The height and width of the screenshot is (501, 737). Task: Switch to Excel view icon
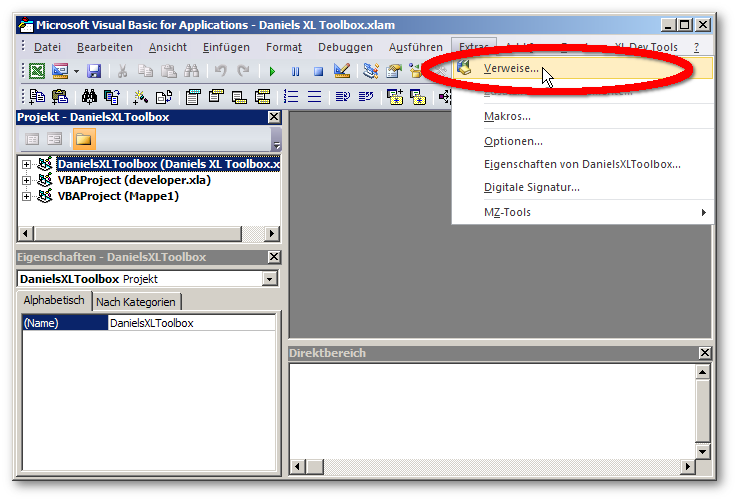(x=37, y=71)
